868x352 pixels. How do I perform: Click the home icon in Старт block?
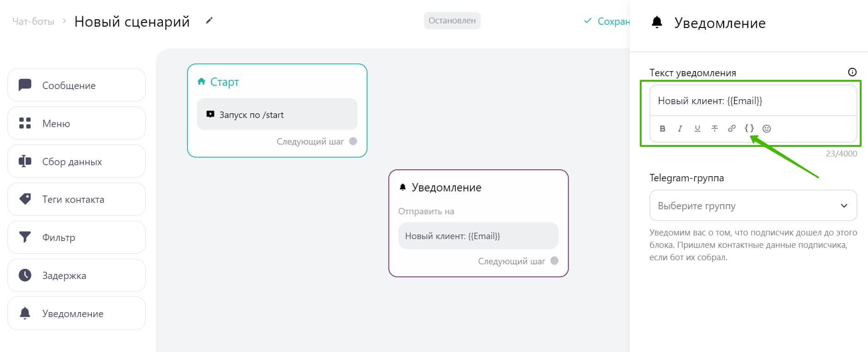(201, 81)
